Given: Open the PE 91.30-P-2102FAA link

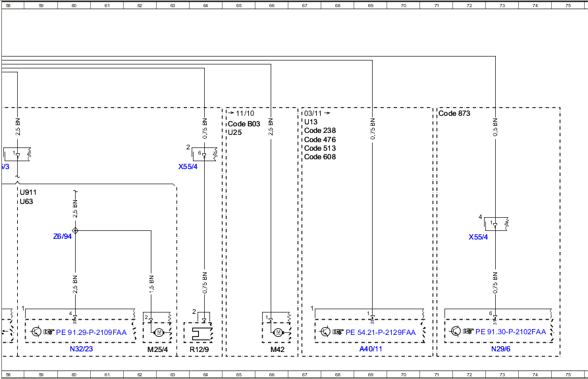Looking at the screenshot, I should tap(511, 332).
